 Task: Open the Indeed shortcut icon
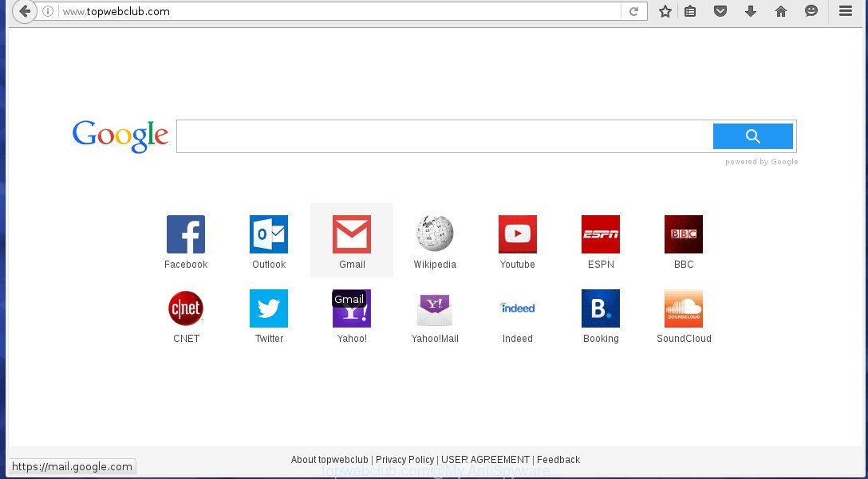(x=518, y=308)
